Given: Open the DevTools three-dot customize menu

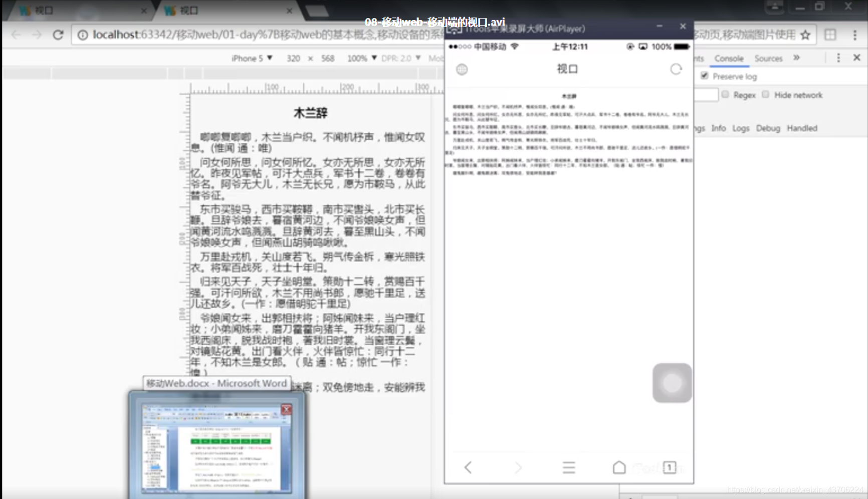Looking at the screenshot, I should [x=838, y=58].
